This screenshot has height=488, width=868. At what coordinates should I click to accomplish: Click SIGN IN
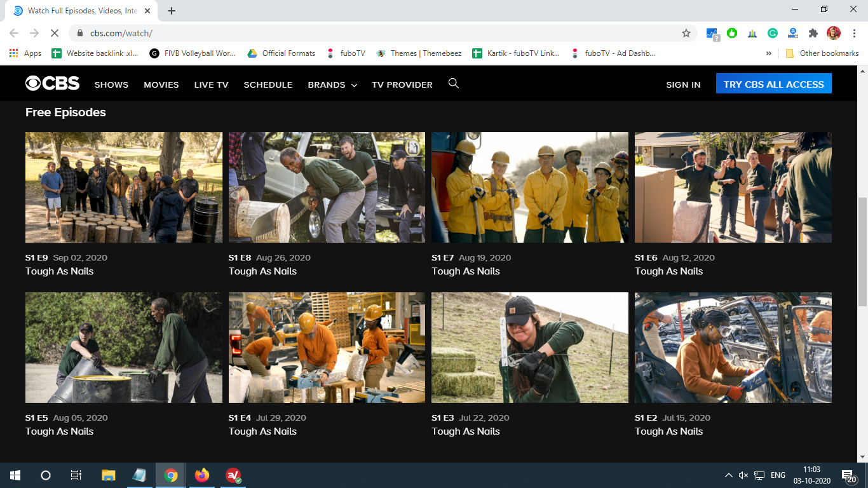pyautogui.click(x=683, y=85)
